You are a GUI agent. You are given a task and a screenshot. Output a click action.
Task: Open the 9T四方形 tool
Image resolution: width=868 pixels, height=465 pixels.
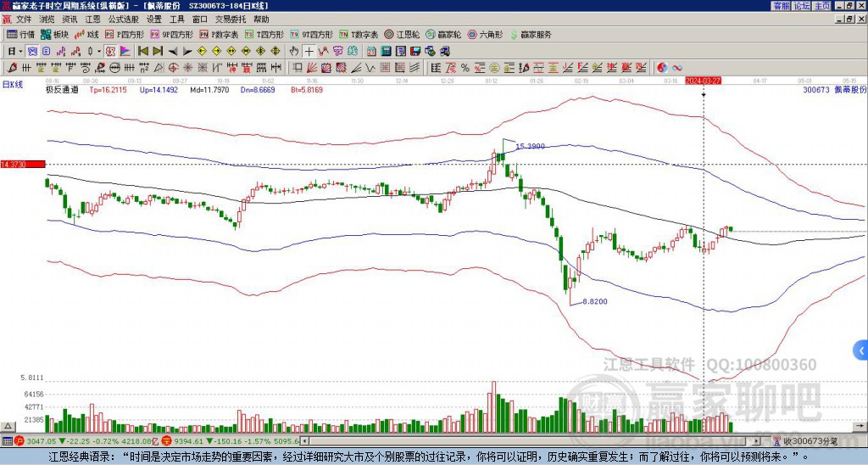click(x=312, y=34)
